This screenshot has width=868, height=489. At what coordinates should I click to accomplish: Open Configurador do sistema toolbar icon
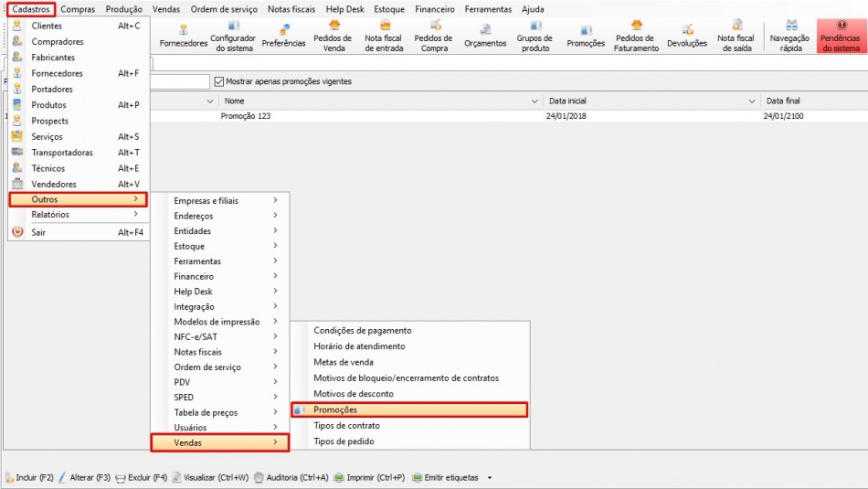pyautogui.click(x=233, y=36)
